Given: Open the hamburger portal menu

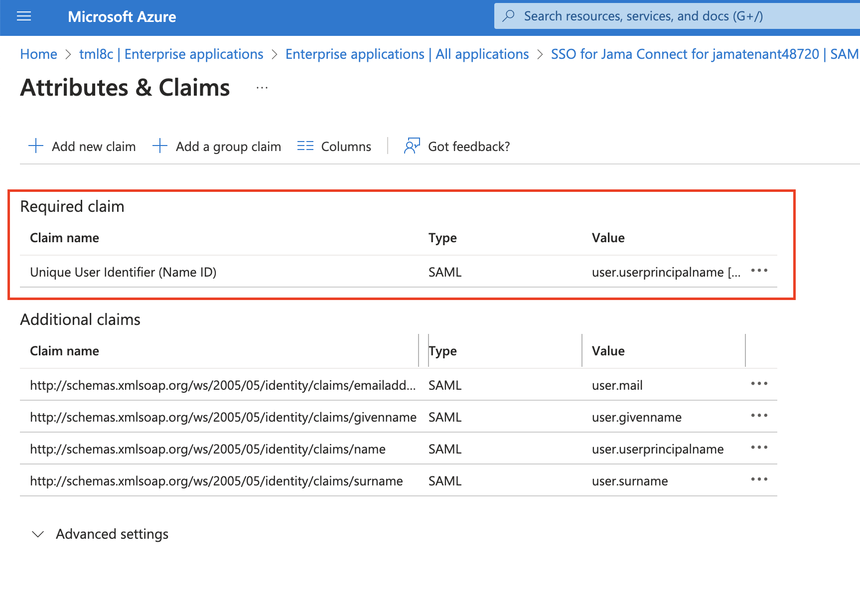Looking at the screenshot, I should (x=24, y=16).
